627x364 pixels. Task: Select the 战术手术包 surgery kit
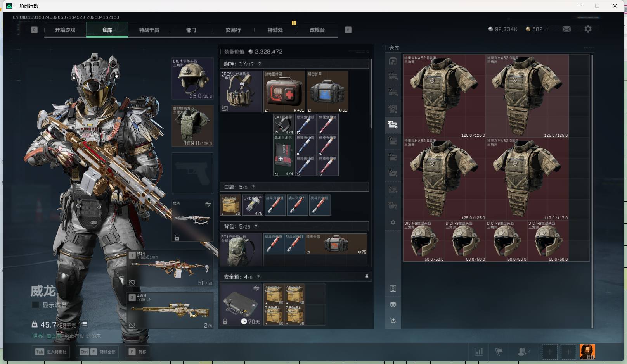tap(284, 155)
